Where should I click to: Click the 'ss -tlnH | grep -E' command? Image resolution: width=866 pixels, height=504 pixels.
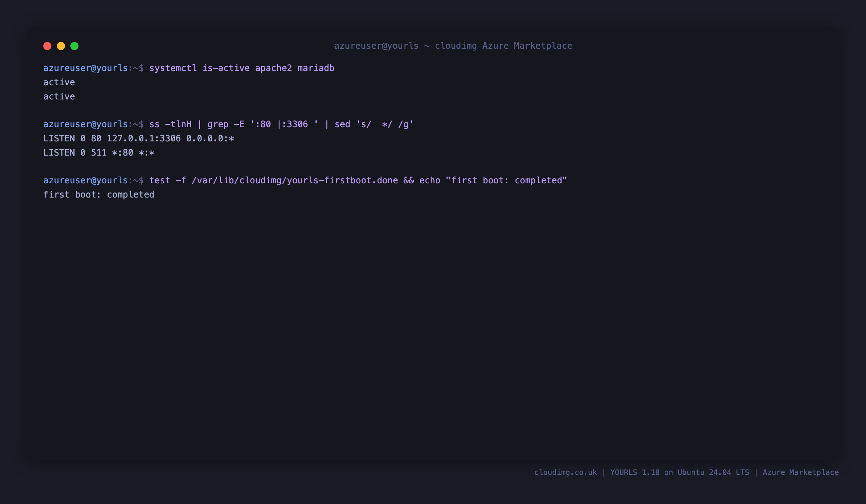(x=281, y=124)
